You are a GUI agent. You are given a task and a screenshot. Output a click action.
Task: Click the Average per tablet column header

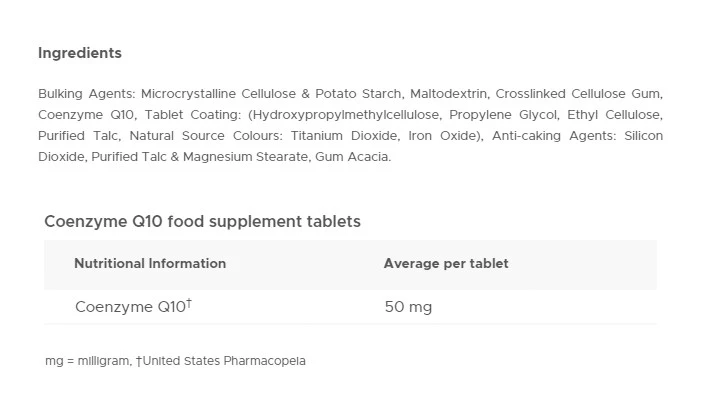(x=446, y=264)
